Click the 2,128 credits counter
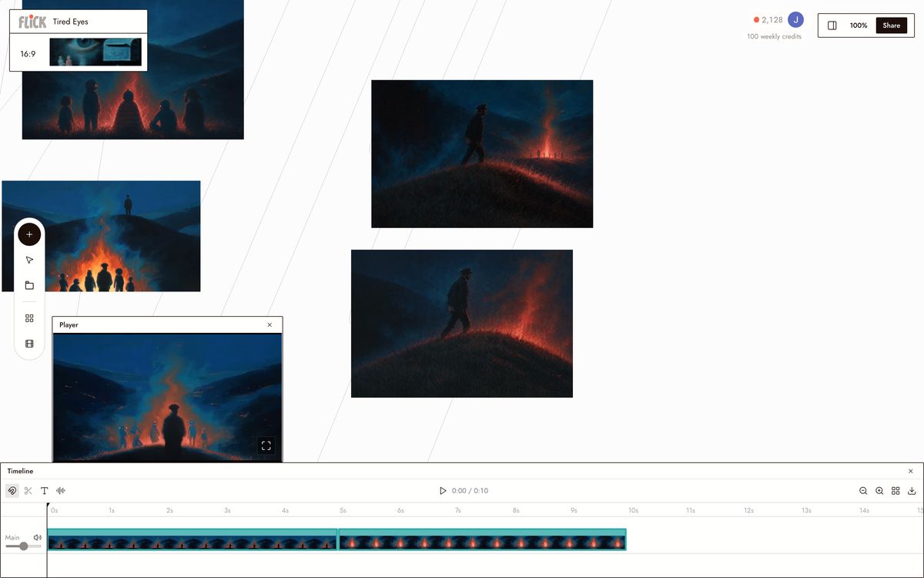The height and width of the screenshot is (578, 924). pyautogui.click(x=768, y=20)
